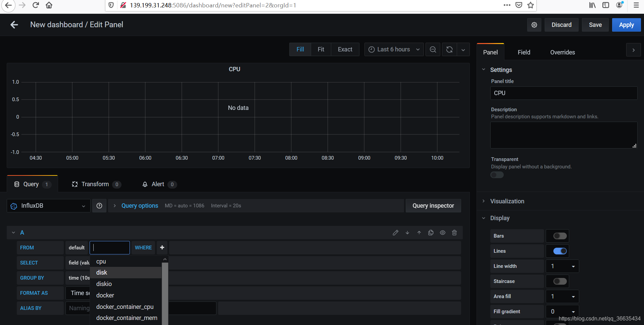Open the Query inspector
Screen dimensions: 644x325
click(x=433, y=206)
